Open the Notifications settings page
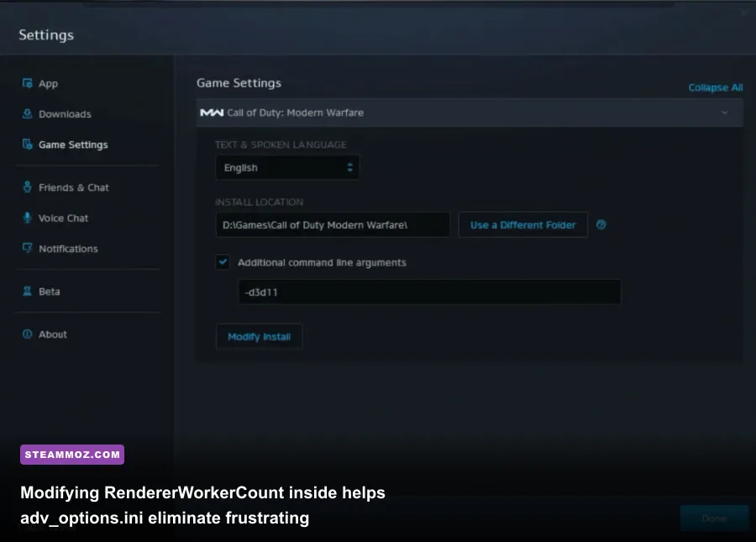 [68, 249]
